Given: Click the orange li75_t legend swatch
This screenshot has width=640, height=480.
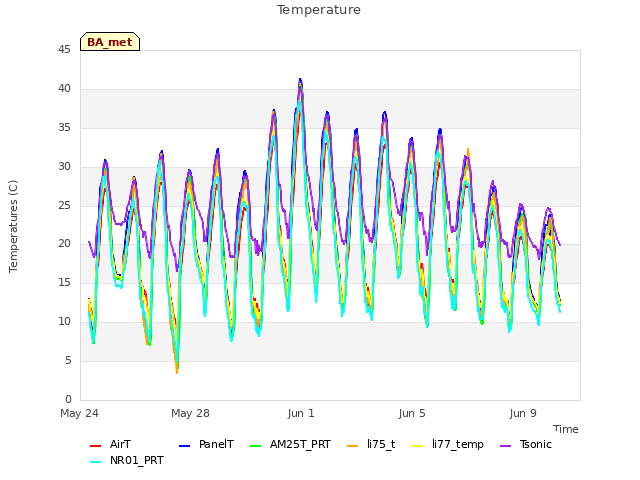Looking at the screenshot, I should 352,446.
